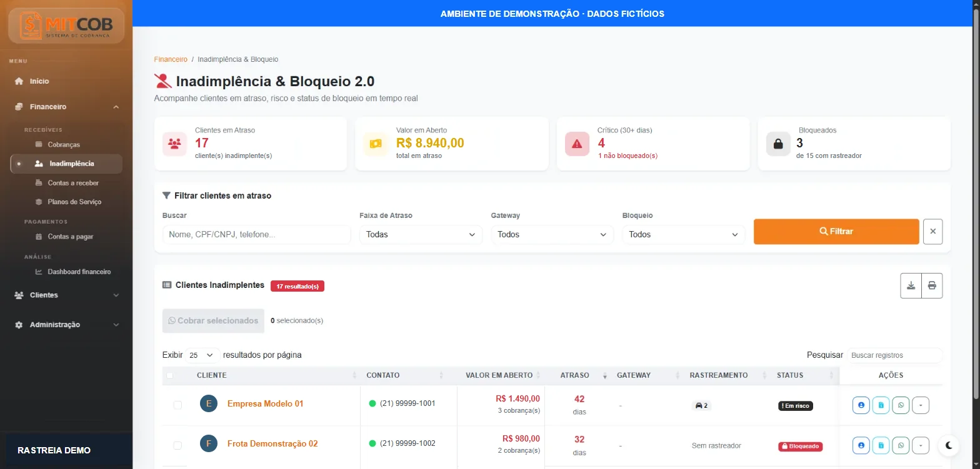Open the Faixa de Atraso dropdown
This screenshot has width=980, height=469.
[421, 234]
